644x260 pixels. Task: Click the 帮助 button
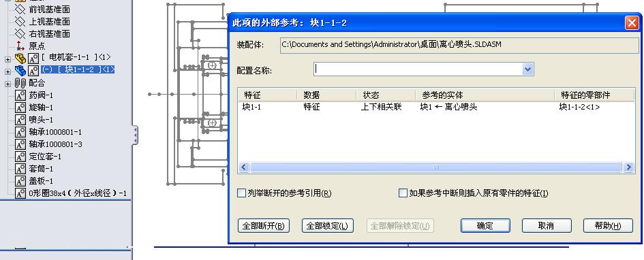609,225
